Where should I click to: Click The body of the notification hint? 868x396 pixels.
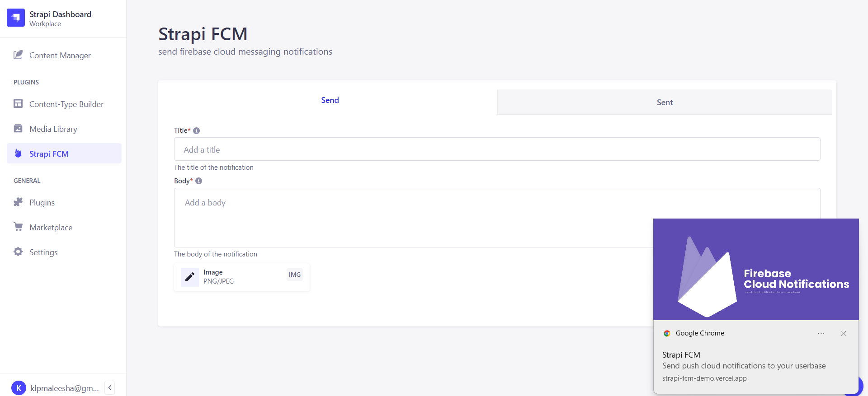tap(216, 254)
